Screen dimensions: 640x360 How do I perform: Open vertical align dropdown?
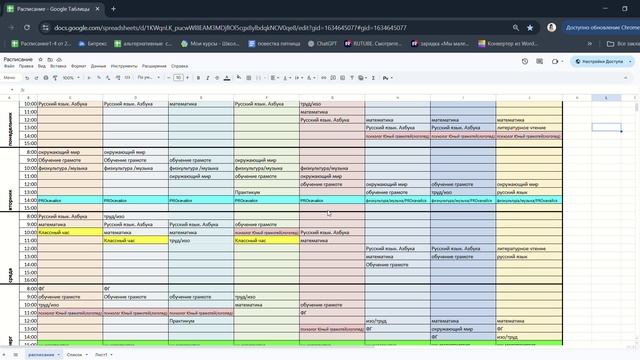pos(287,78)
